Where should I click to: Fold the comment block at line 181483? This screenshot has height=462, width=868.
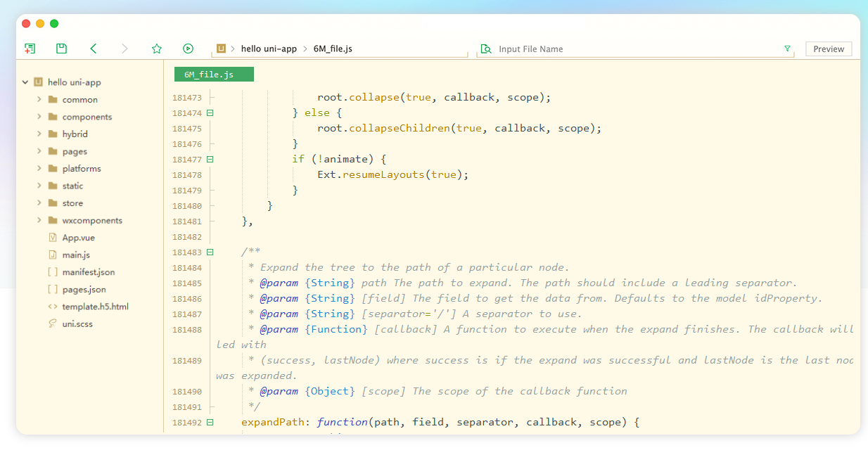coord(210,252)
